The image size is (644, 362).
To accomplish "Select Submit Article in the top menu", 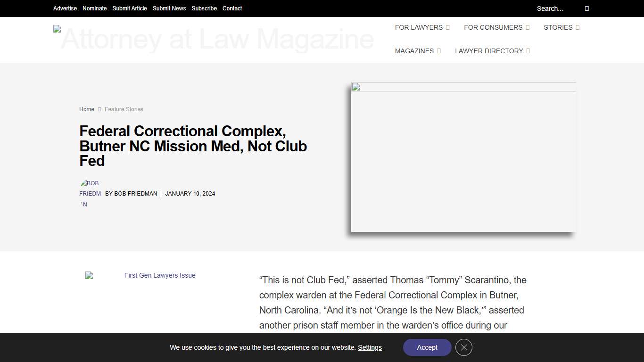I will click(129, 8).
